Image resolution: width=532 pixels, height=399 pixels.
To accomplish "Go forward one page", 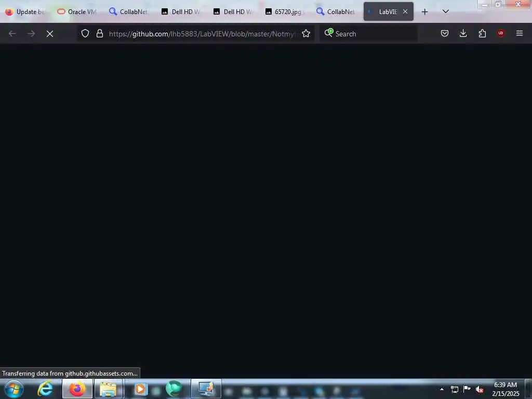I will [x=31, y=34].
